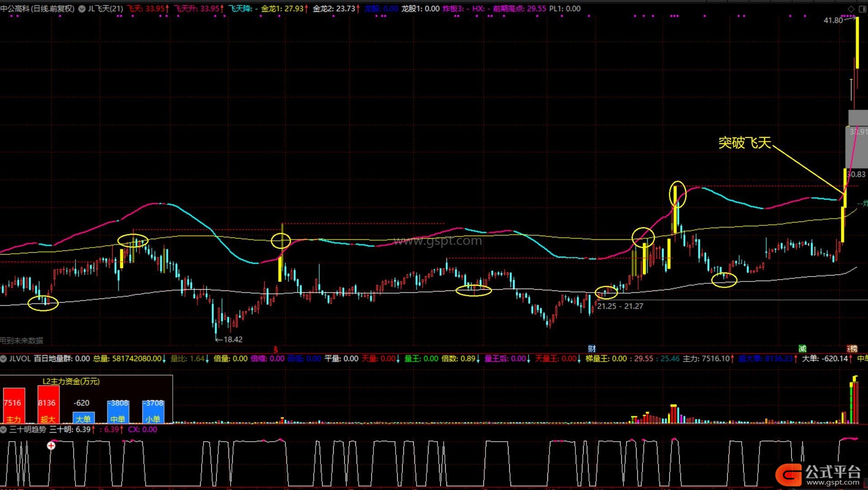Click the 41.80 high price label
This screenshot has width=868, height=490.
[833, 20]
